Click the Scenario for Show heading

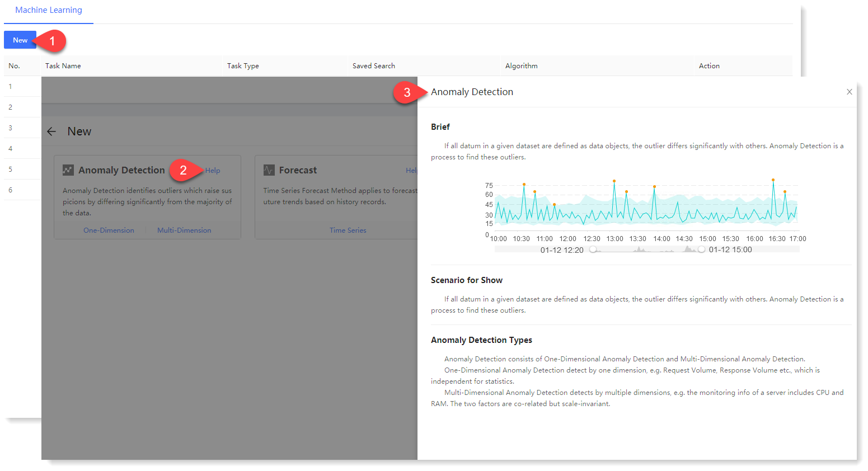click(467, 280)
